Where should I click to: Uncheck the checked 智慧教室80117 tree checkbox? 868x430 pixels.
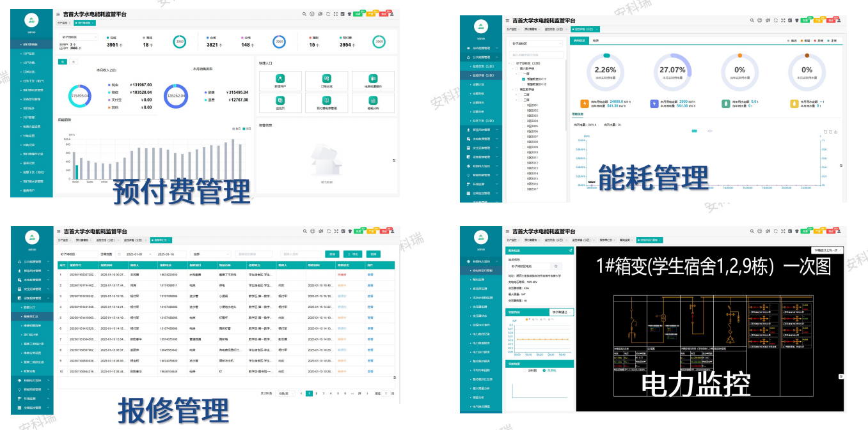(x=524, y=79)
